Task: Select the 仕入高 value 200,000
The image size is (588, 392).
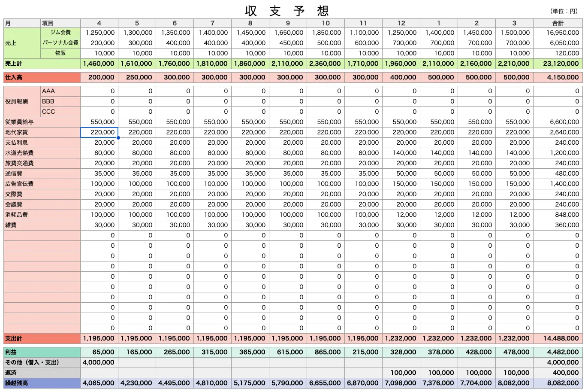Action: pos(99,77)
